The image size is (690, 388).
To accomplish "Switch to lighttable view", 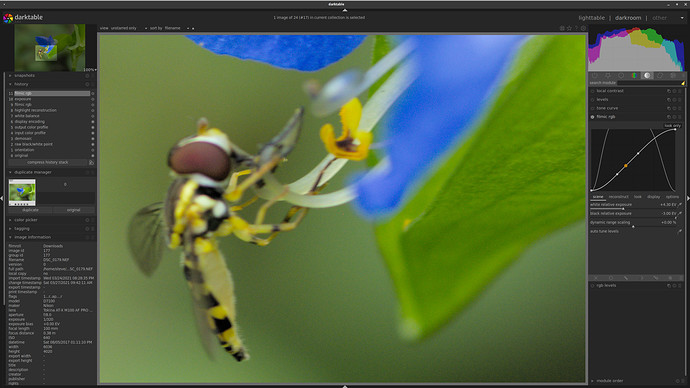I will [591, 18].
